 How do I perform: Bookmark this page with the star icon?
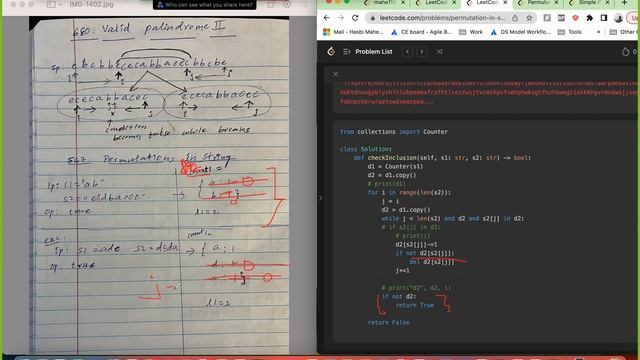pyautogui.click(x=529, y=18)
